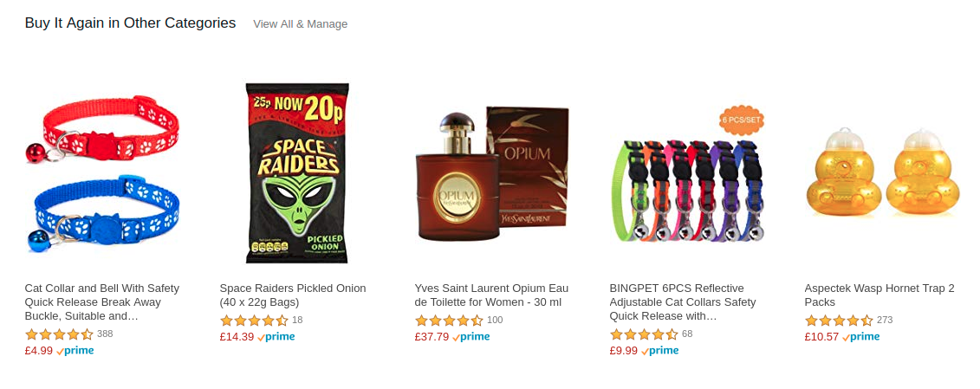Click the Aspectek wasp trap image
The height and width of the screenshot is (389, 980).
point(882,172)
